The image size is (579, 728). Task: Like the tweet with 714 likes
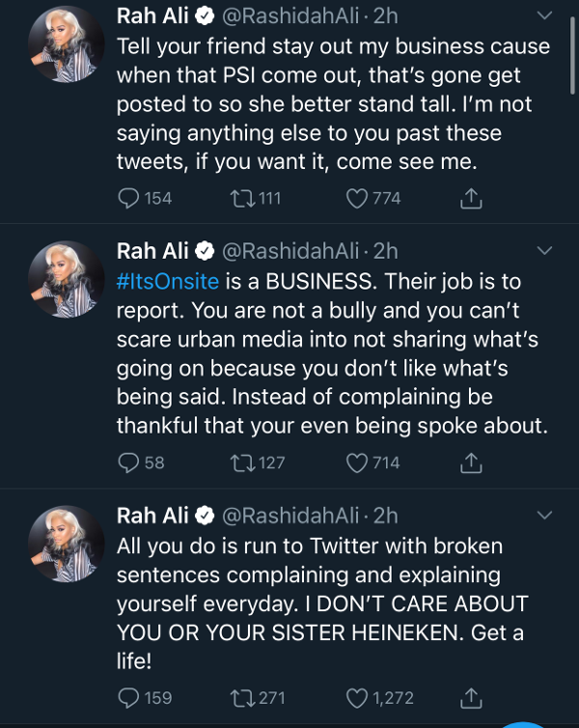(357, 463)
